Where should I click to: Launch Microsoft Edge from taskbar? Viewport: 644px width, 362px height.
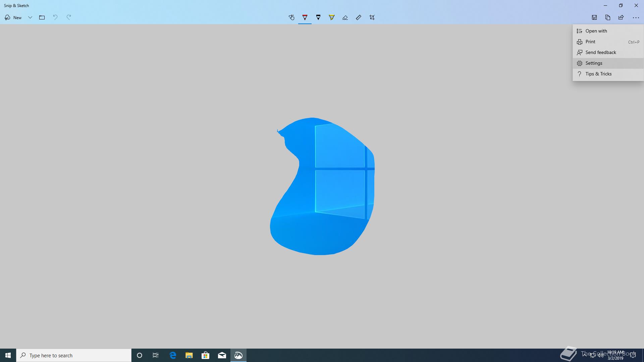[173, 355]
